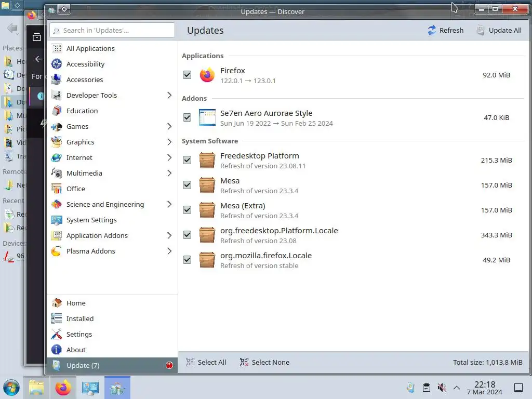Click the Plasma Addons moon icon

coord(56,251)
